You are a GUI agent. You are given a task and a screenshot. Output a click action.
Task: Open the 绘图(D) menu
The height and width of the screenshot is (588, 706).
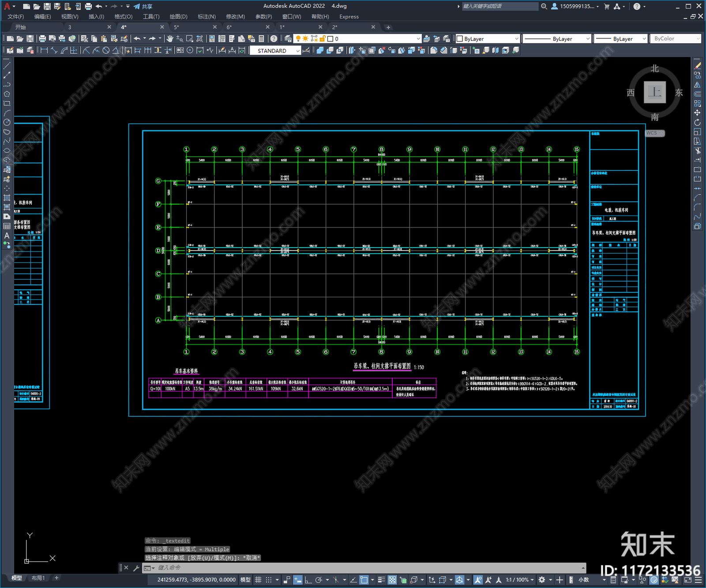click(178, 16)
